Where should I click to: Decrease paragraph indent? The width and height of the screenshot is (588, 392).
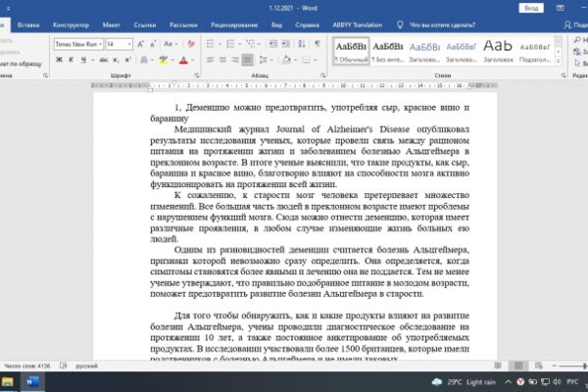(273, 44)
